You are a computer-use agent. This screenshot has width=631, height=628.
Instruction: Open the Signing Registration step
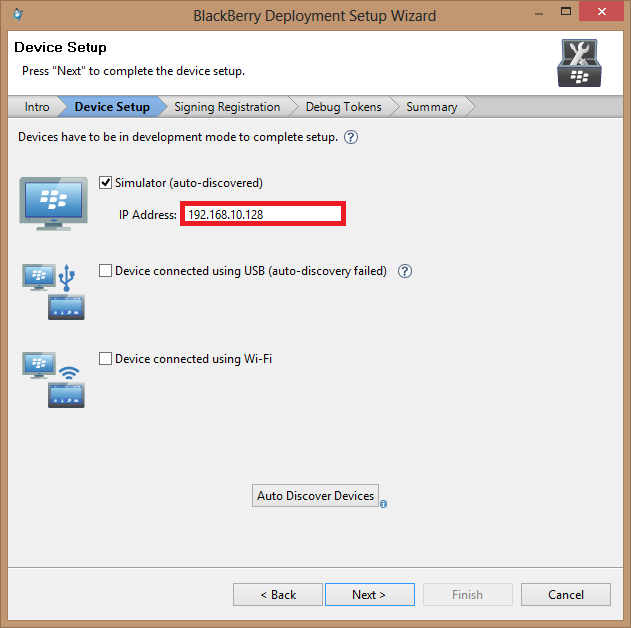(x=227, y=107)
